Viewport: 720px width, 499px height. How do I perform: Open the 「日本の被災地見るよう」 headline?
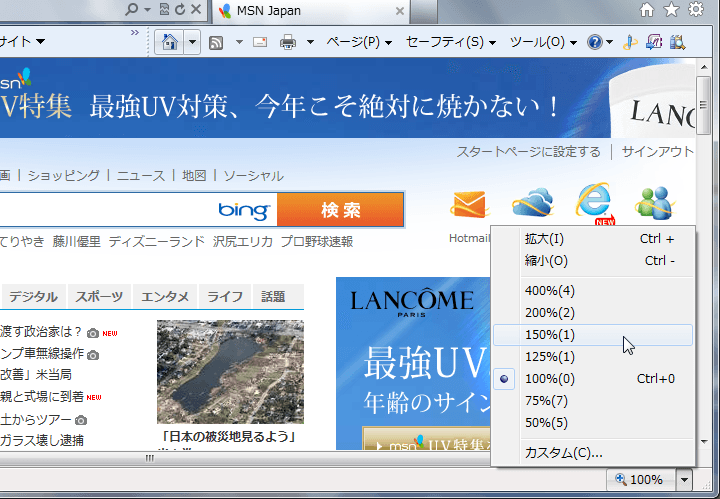tap(228, 436)
